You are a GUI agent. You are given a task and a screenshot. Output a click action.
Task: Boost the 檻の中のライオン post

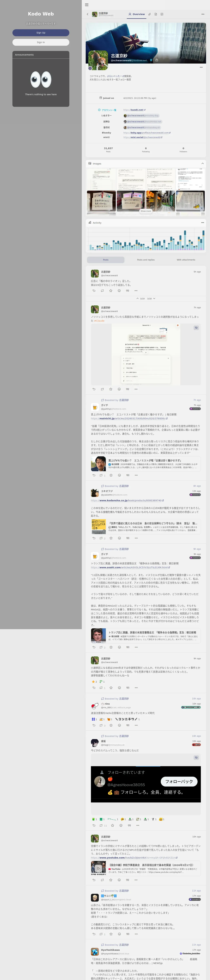click(x=102, y=291)
